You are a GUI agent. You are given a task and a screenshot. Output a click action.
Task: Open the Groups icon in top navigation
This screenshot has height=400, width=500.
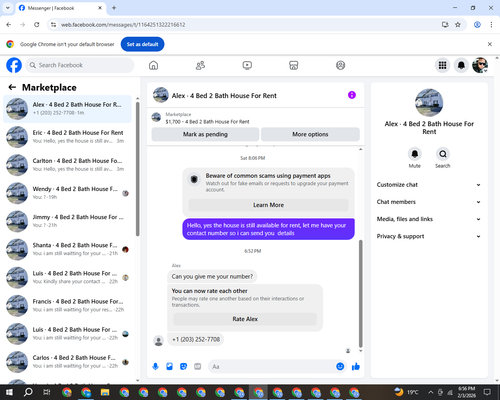click(x=340, y=65)
